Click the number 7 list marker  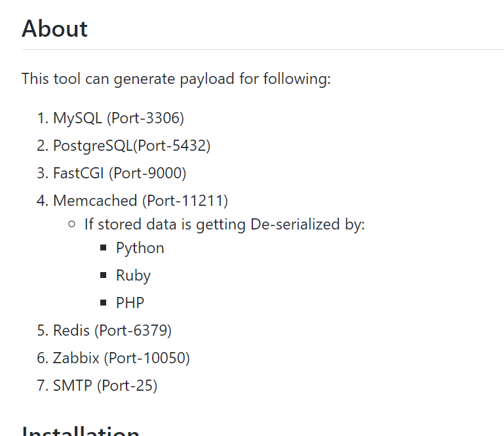(x=43, y=386)
